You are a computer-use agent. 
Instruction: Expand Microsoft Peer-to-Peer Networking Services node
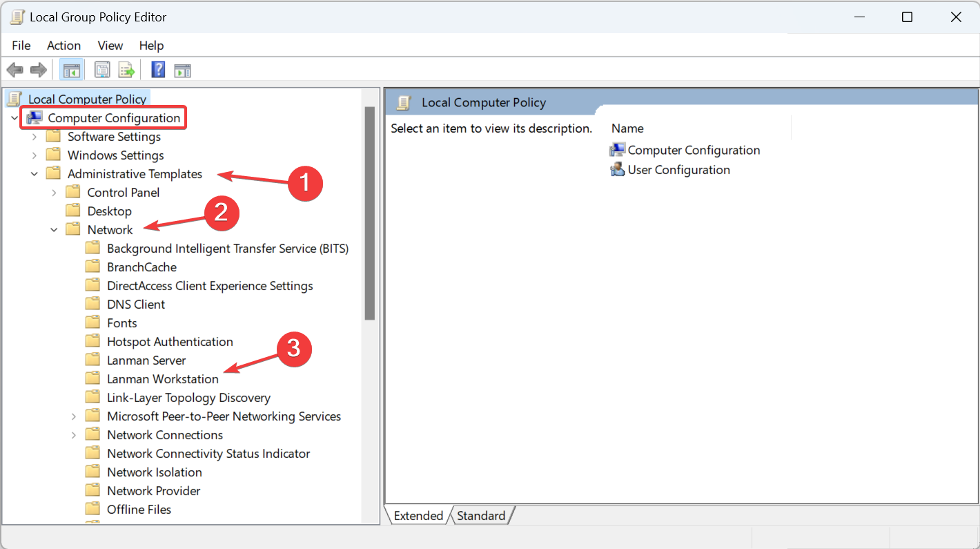coord(74,416)
